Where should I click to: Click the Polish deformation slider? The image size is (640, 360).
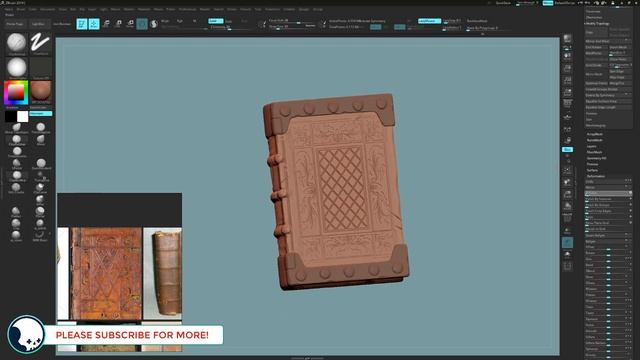pos(608,193)
